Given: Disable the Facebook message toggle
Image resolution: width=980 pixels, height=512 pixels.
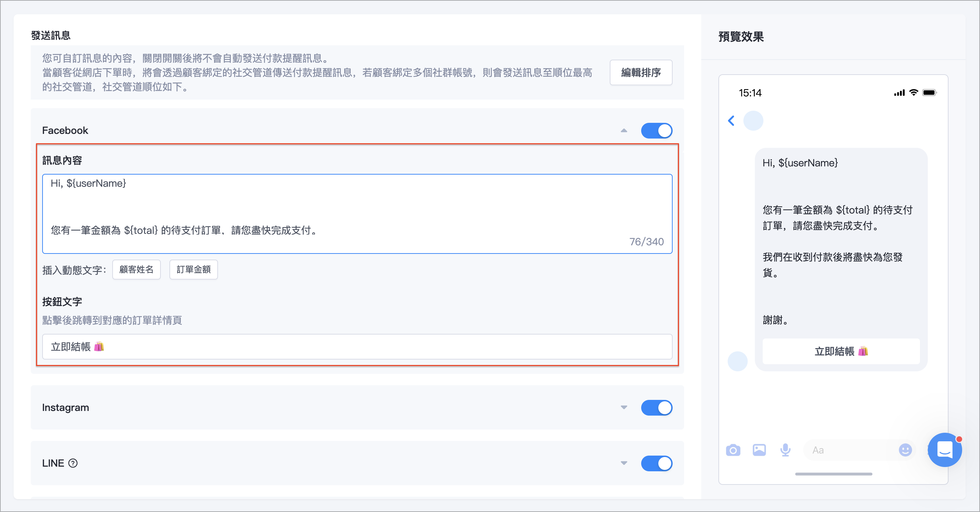Looking at the screenshot, I should [656, 131].
